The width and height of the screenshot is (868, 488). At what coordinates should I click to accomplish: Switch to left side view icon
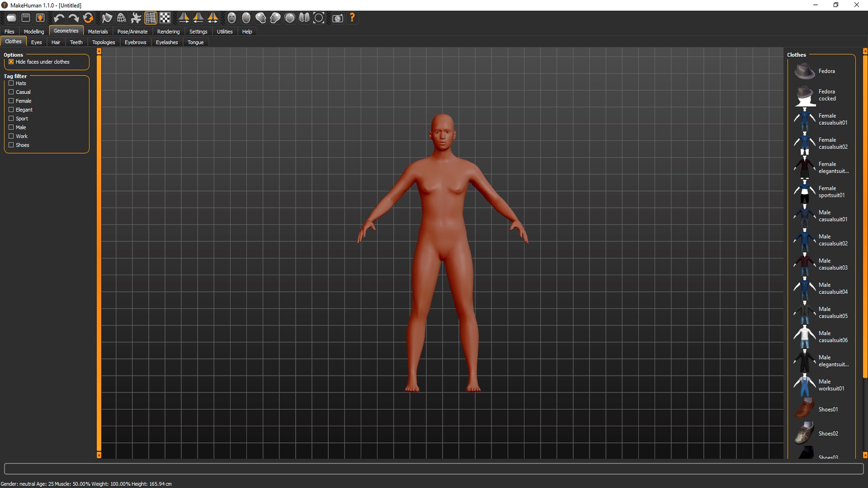point(261,18)
